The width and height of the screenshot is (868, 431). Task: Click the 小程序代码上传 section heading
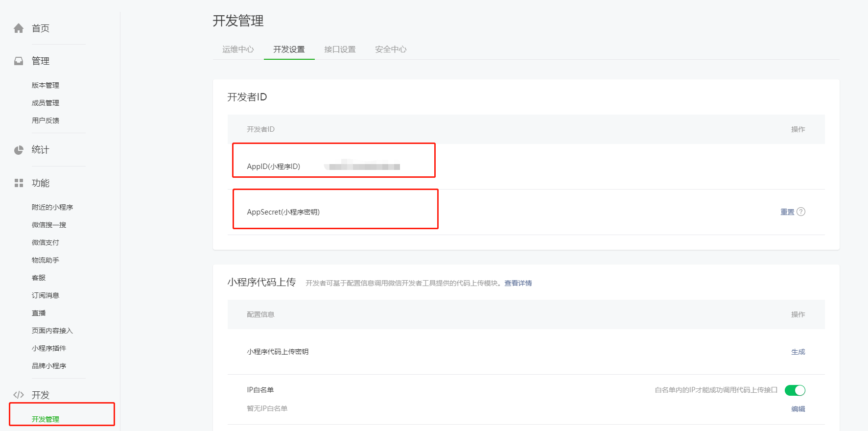(x=261, y=282)
